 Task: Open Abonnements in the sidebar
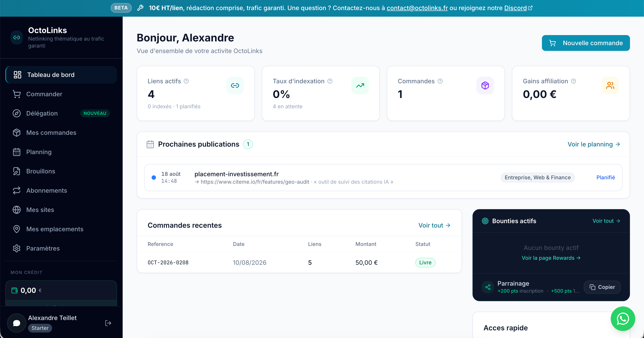click(x=61, y=190)
